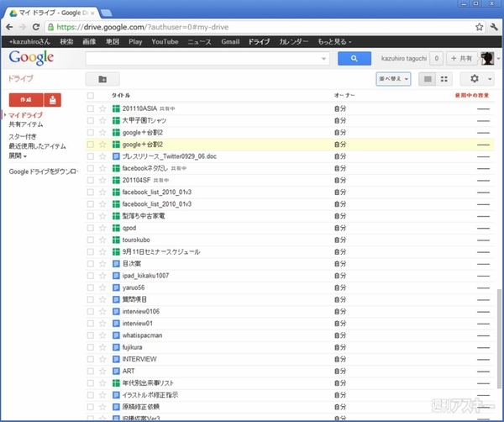Click the マイ ドライブ browser tab
This screenshot has width=504, height=422.
coord(51,13)
